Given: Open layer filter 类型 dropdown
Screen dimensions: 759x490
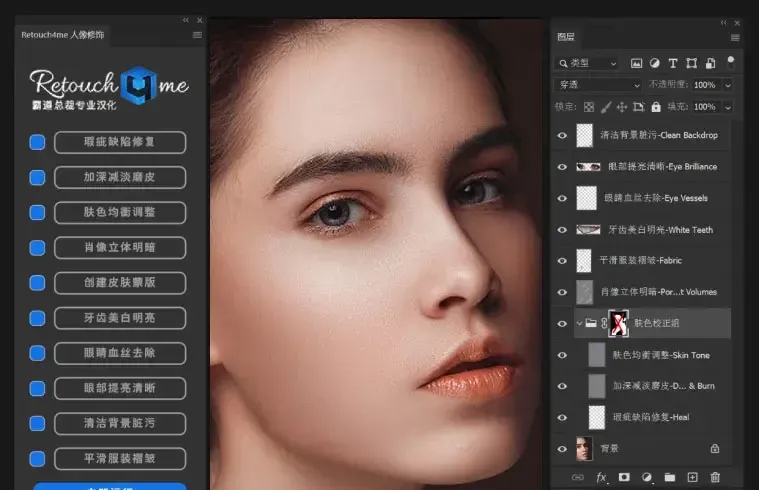Looking at the screenshot, I should (x=587, y=63).
